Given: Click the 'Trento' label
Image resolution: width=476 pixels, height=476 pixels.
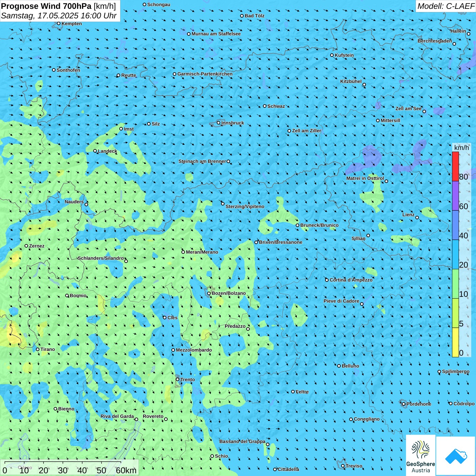Looking at the screenshot, I should (188, 379).
